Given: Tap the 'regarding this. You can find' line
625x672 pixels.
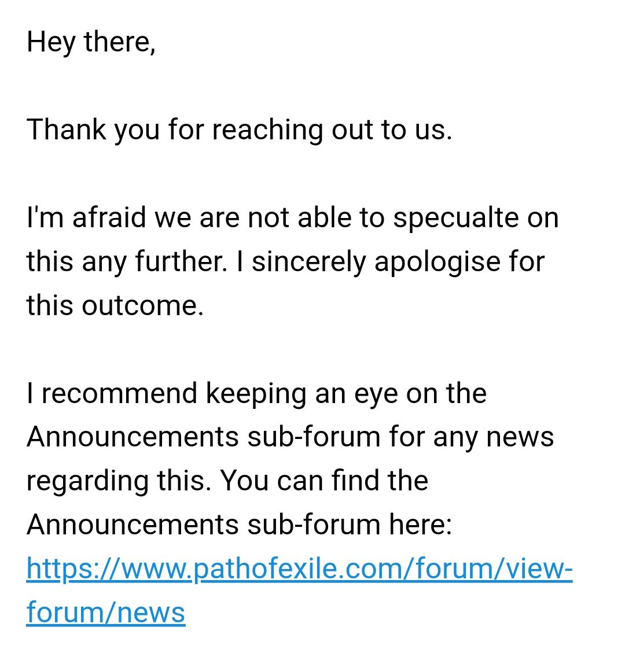Looking at the screenshot, I should tap(227, 481).
